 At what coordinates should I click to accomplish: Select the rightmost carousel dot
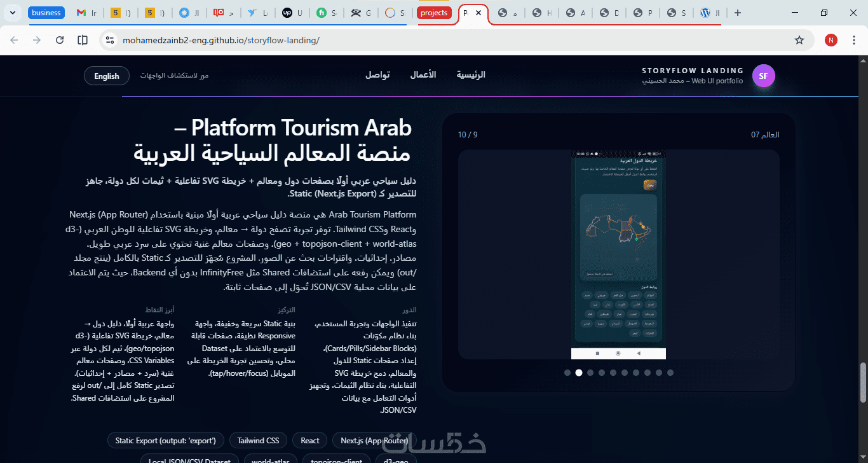click(670, 373)
